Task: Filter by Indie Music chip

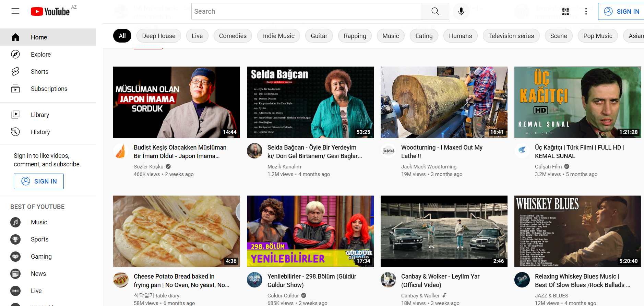Action: click(x=279, y=36)
